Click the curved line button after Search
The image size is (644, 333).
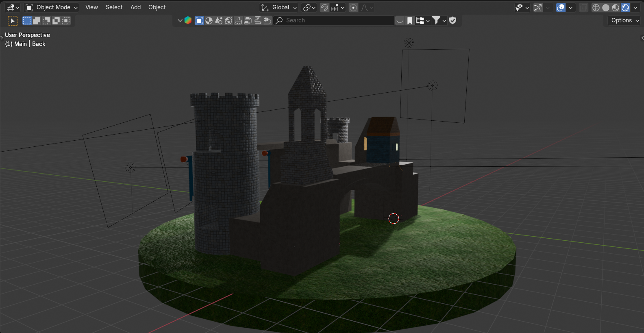tap(400, 20)
